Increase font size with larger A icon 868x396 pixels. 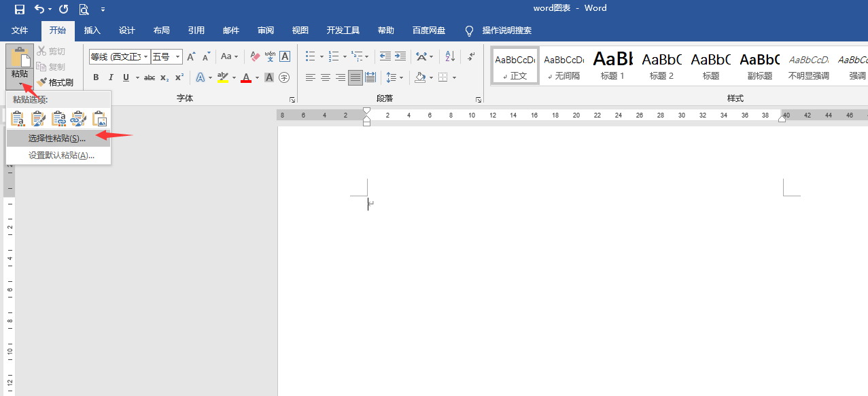click(191, 56)
